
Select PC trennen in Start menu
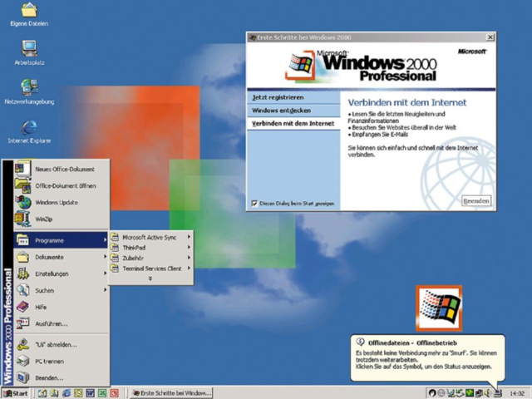[x=62, y=361]
